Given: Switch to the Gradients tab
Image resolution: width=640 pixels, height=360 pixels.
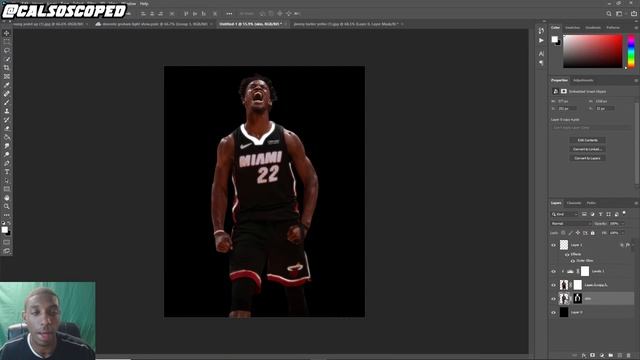Looking at the screenshot, I should (x=593, y=28).
